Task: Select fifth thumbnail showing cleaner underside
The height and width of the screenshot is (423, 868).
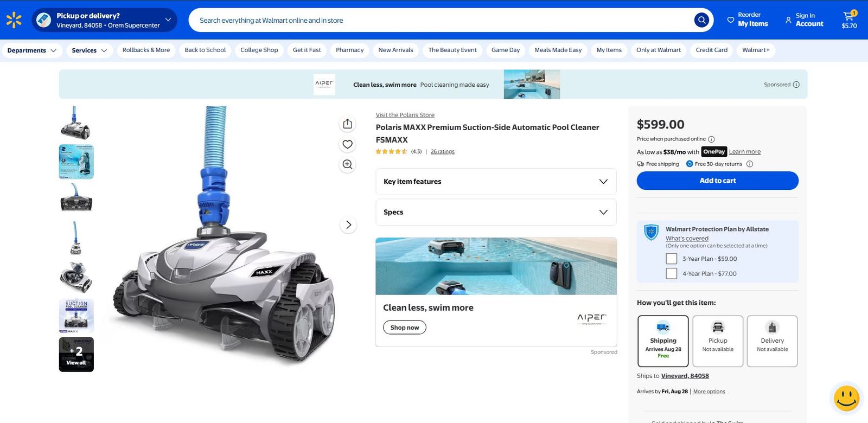Action: coord(76,277)
